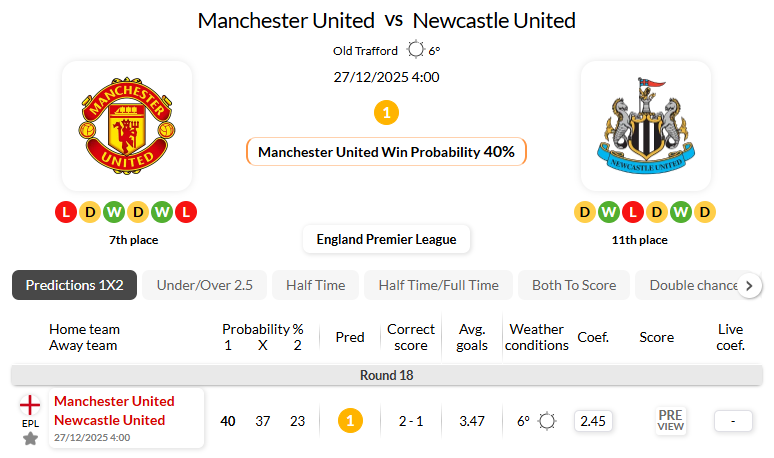Click the Manchester United crest logo
Viewport: 774px width, 458px height.
(x=126, y=126)
